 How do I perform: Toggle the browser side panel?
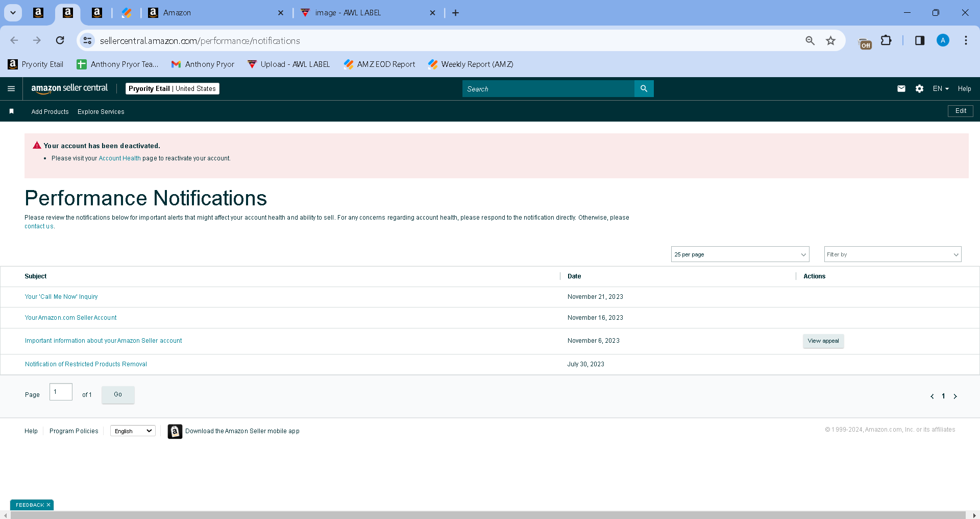click(920, 40)
